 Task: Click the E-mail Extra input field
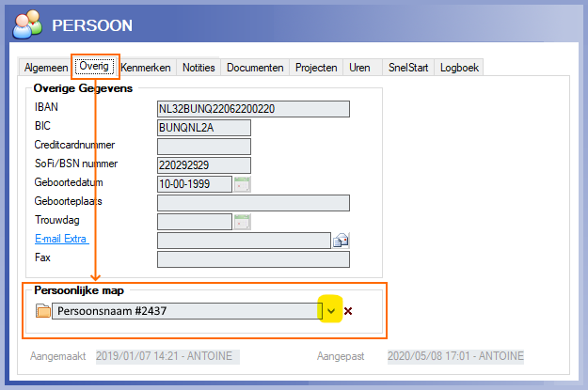(244, 241)
